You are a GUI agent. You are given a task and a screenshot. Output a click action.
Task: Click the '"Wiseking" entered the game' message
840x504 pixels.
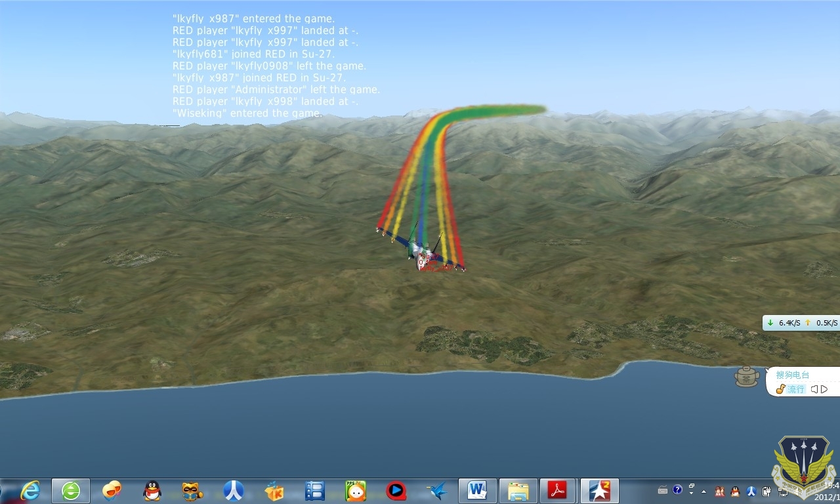(x=247, y=113)
